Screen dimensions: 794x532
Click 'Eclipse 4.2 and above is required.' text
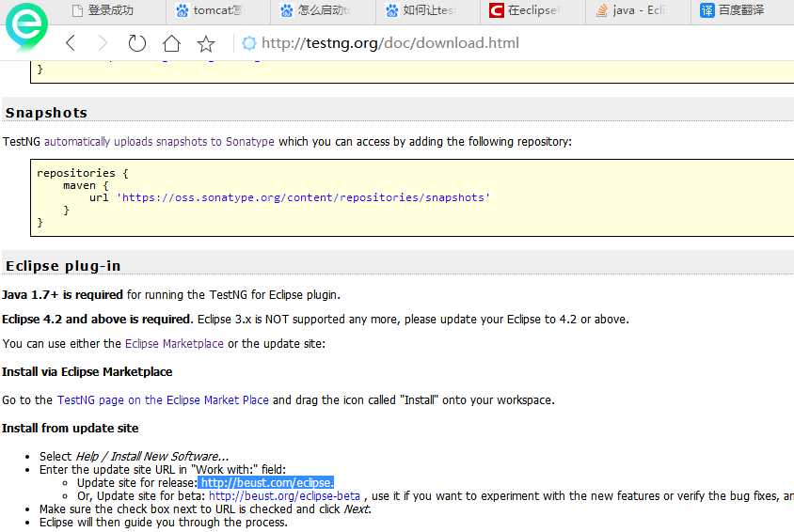click(x=97, y=320)
